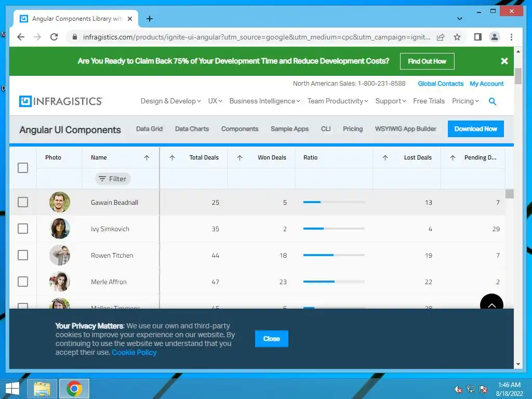Click the Infragistics logo
This screenshot has width=532, height=399.
tap(60, 101)
